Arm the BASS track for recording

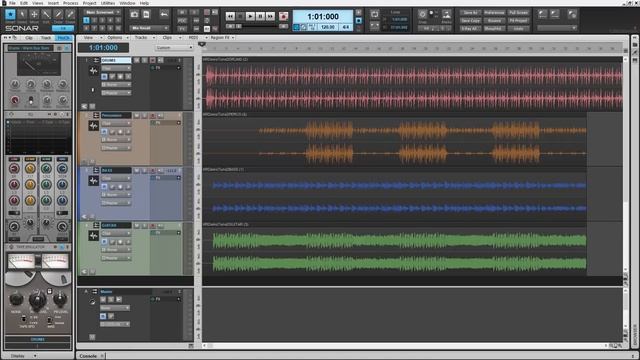pos(153,171)
